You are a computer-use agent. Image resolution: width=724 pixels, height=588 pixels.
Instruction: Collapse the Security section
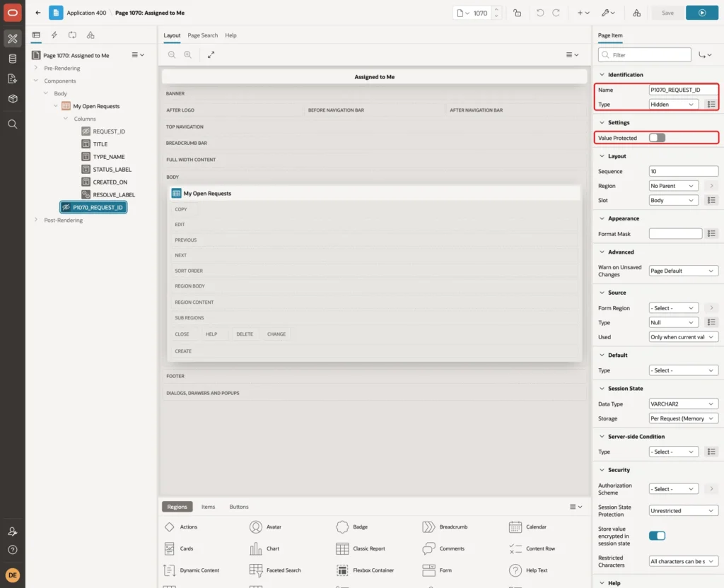point(602,470)
